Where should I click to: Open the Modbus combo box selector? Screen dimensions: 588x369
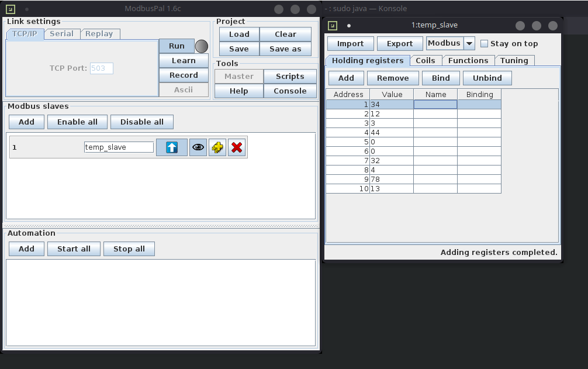coord(444,44)
